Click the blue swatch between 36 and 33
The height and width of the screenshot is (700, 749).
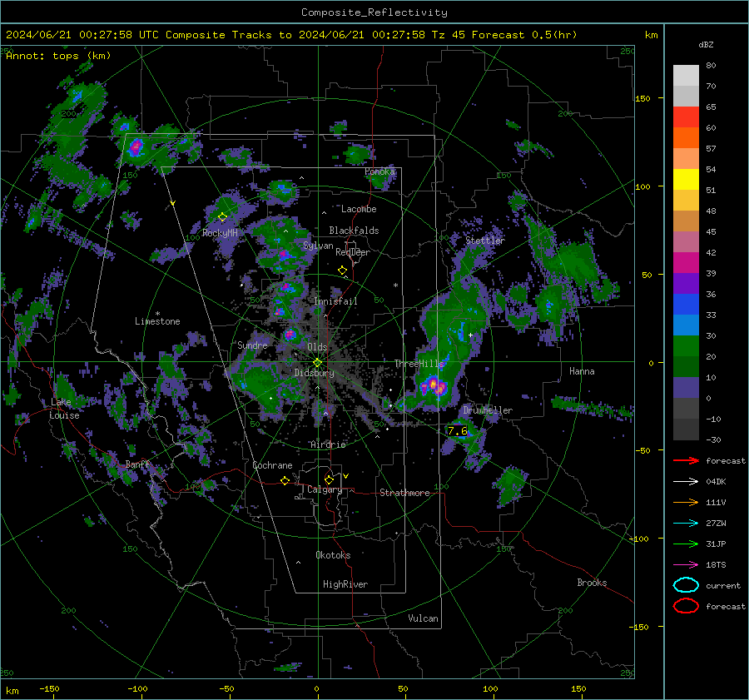pos(686,304)
